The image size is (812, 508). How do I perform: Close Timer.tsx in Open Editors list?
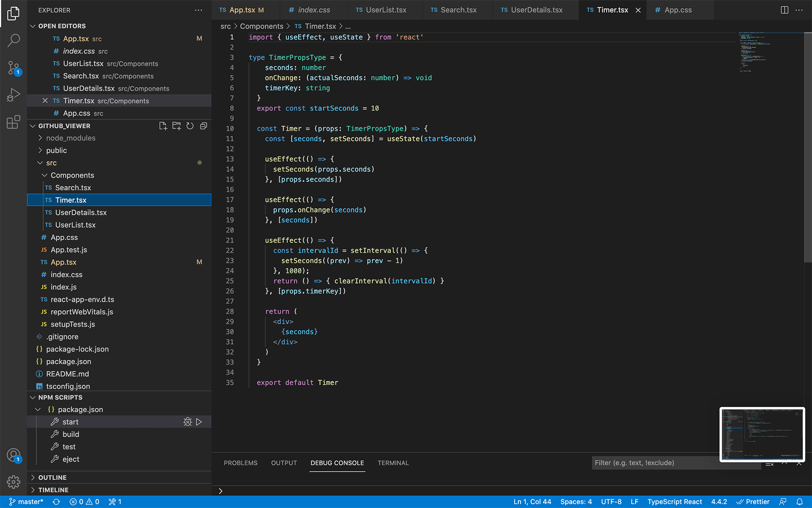tap(45, 101)
